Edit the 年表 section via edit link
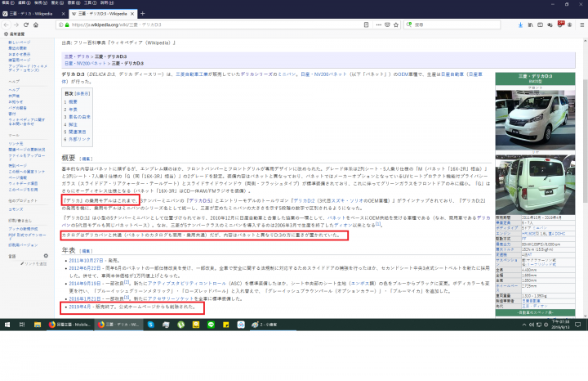 (x=86, y=251)
